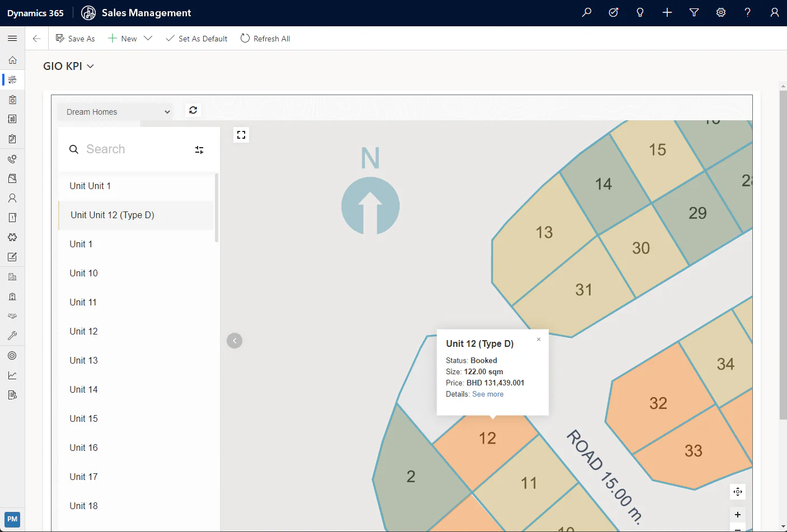Collapse the unit list side panel

(x=235, y=341)
